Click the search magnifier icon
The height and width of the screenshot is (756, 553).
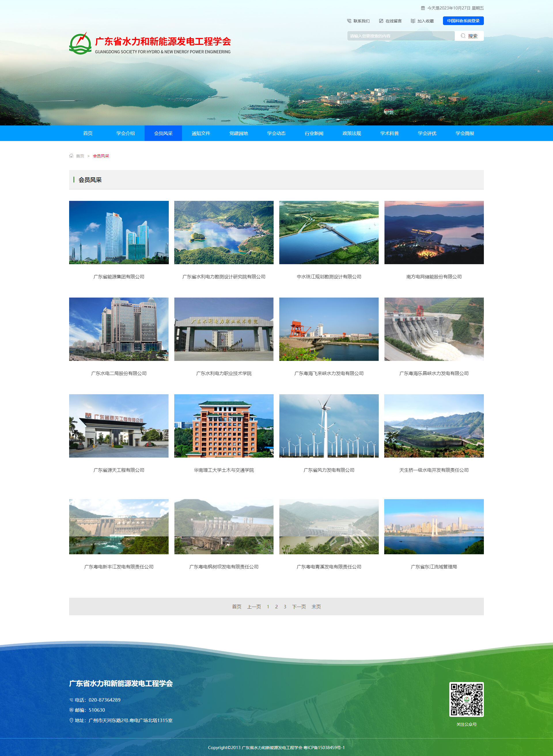pyautogui.click(x=463, y=36)
